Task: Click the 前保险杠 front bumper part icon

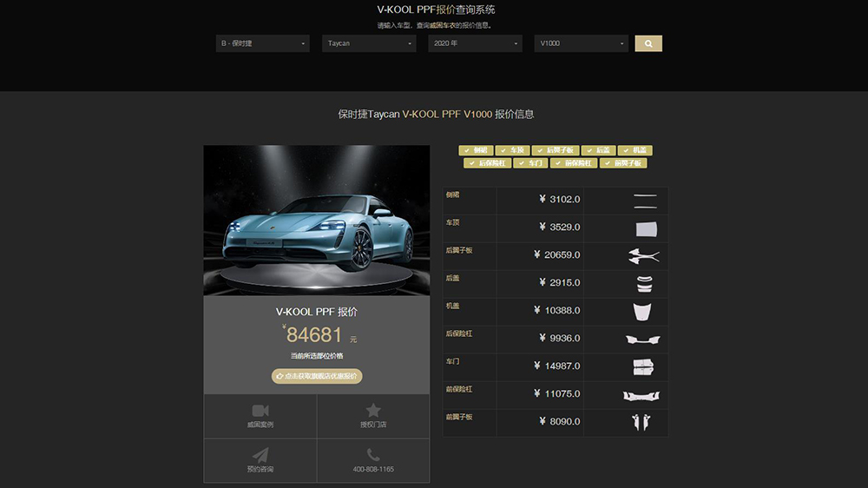Action: tap(641, 395)
